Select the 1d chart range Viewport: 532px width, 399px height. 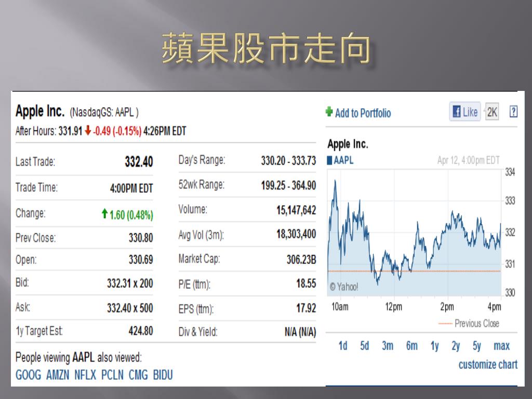coord(343,345)
